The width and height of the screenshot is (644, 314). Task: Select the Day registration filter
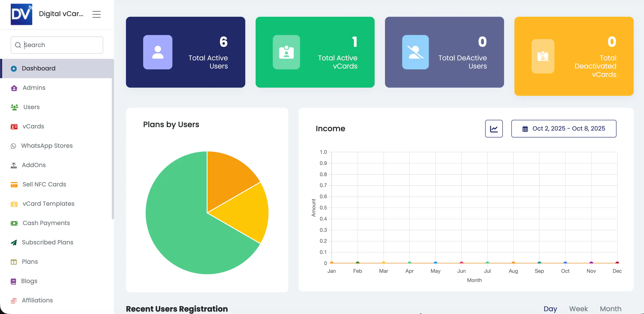pos(550,308)
